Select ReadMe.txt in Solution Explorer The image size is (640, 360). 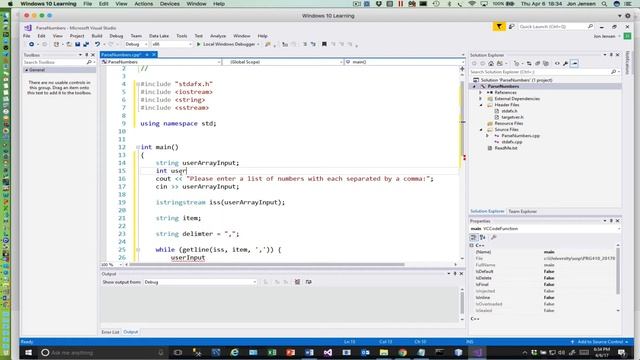pos(506,148)
